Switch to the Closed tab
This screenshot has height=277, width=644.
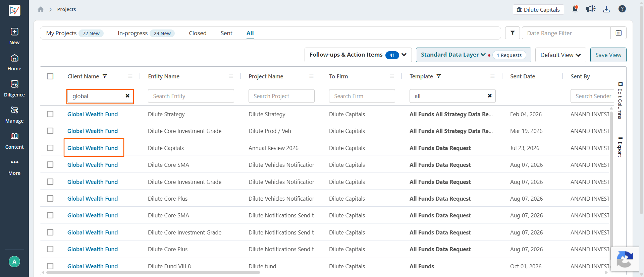[x=198, y=33]
